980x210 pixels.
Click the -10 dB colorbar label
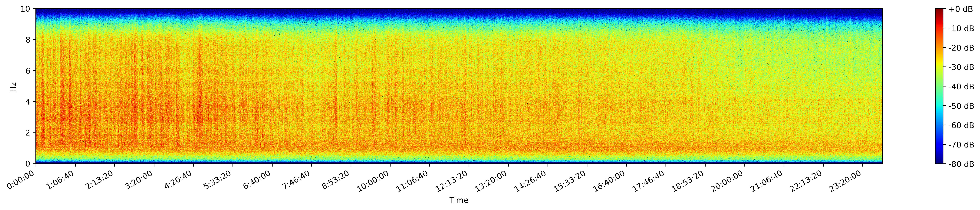coord(961,29)
